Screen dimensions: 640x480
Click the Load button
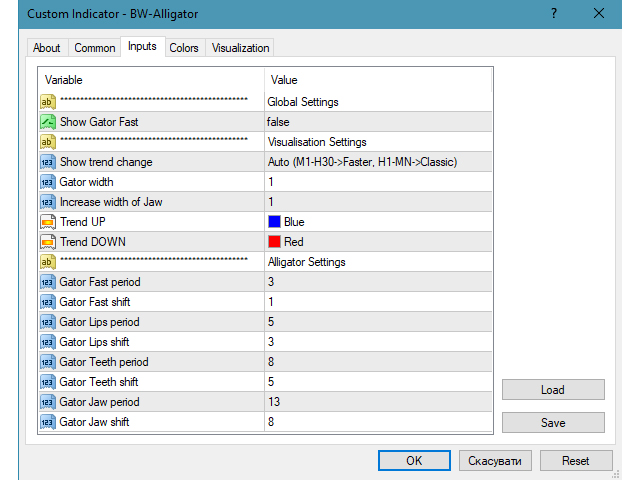point(553,390)
